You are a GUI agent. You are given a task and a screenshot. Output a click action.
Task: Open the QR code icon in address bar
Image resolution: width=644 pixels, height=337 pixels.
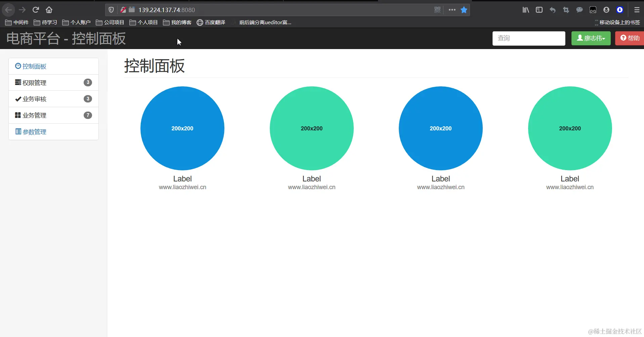[437, 10]
